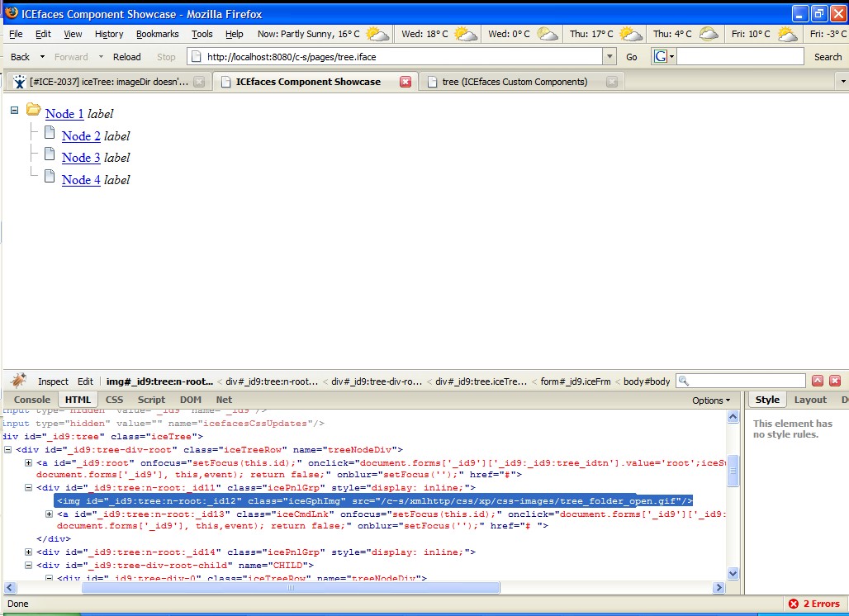Switch to the HTML tab

(x=78, y=400)
